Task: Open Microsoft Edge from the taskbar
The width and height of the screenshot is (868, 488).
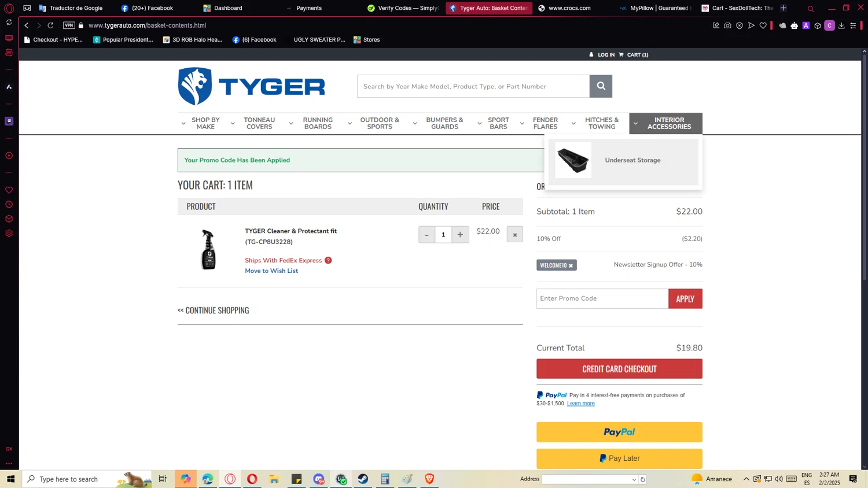Action: 208,479
